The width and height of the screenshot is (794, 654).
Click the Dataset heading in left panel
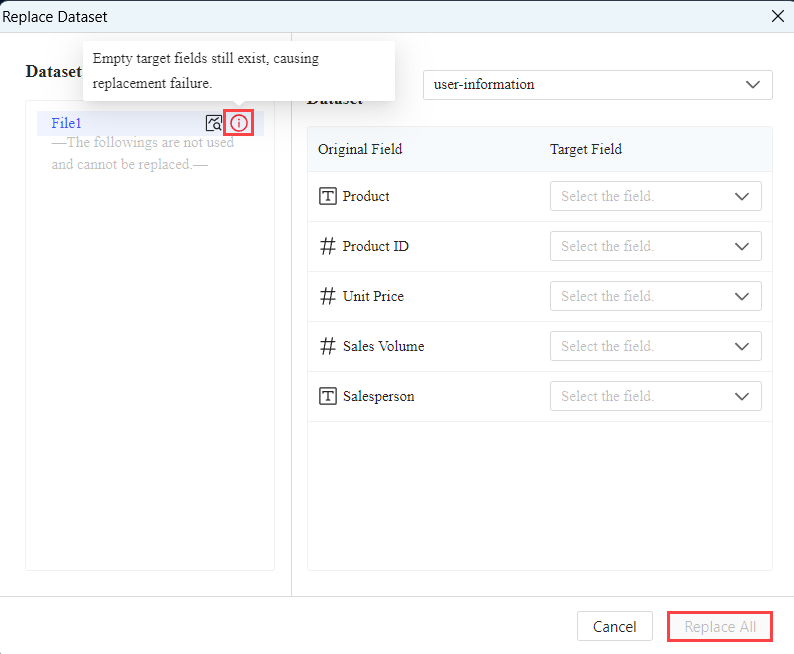pos(53,72)
